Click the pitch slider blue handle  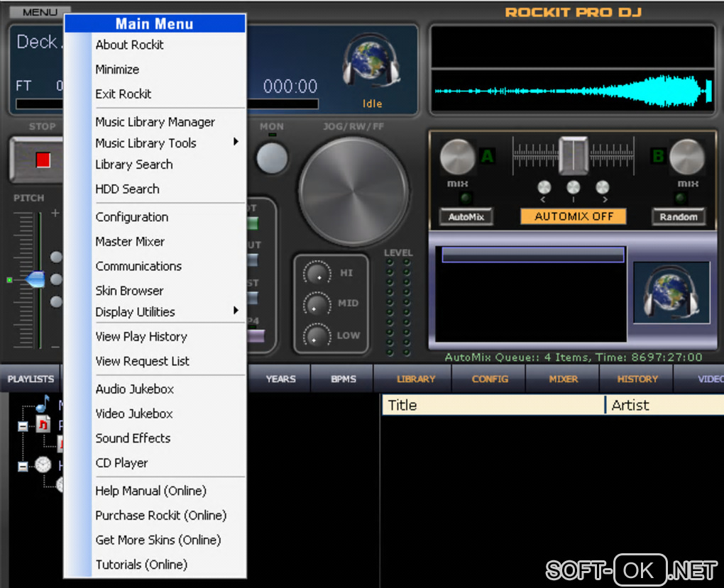(35, 279)
